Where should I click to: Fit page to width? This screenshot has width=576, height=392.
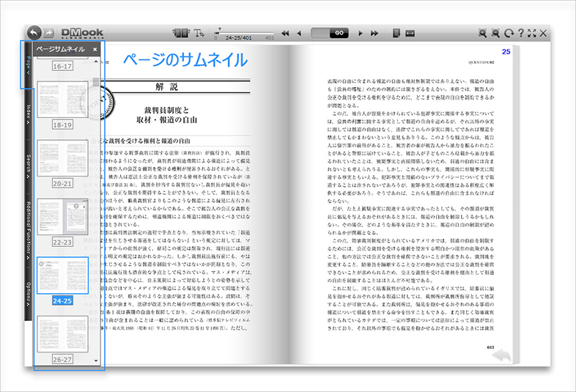[410, 33]
